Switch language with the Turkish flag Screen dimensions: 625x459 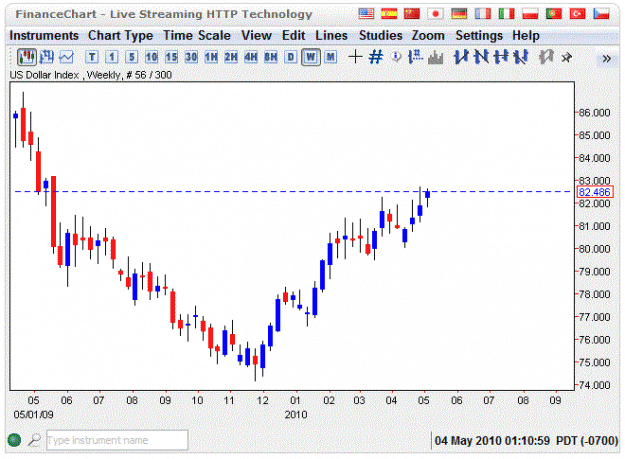577,14
